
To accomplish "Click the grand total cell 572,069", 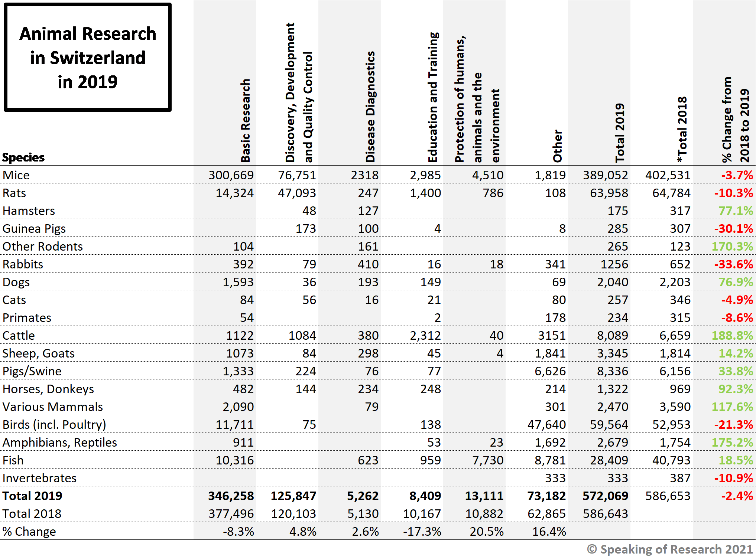I will [x=605, y=496].
